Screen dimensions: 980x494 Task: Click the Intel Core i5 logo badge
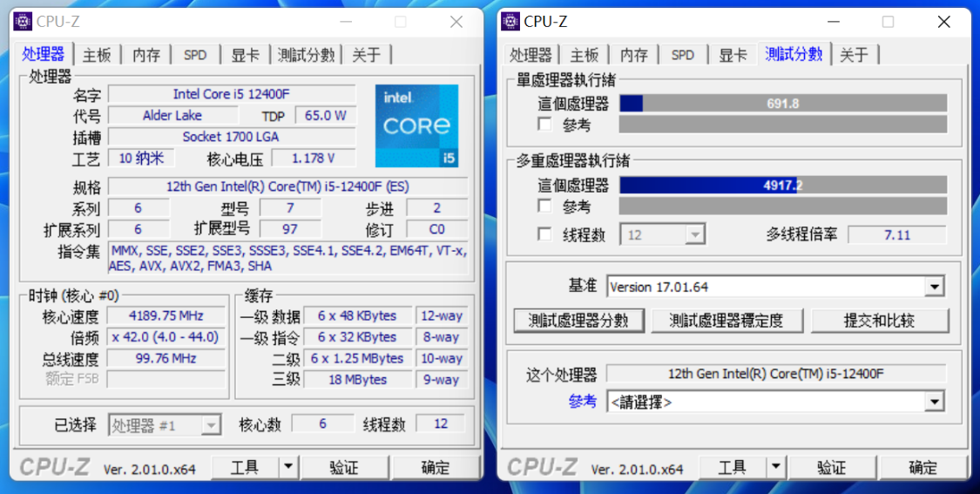click(417, 125)
